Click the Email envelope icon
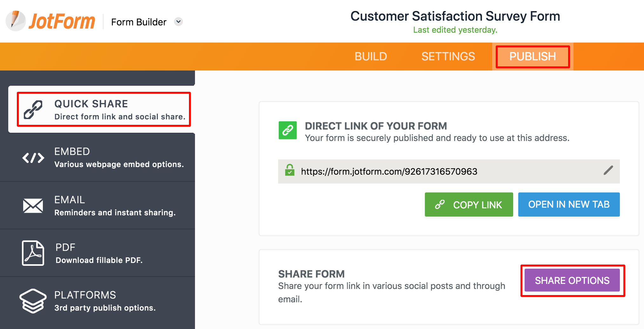Viewport: 644px width, 329px height. click(33, 206)
